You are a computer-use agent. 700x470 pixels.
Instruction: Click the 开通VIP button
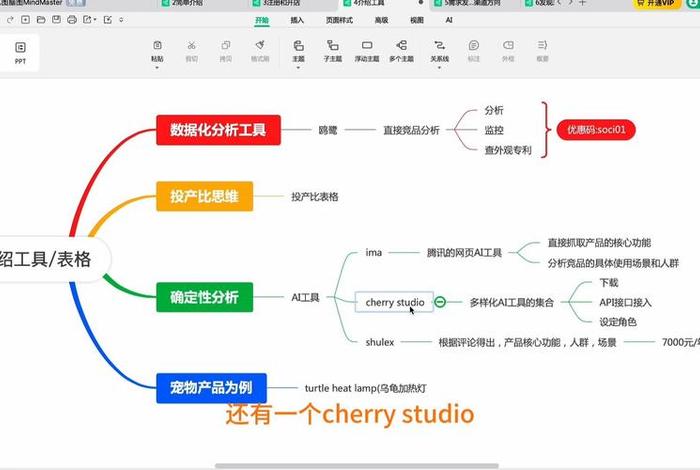(656, 3)
